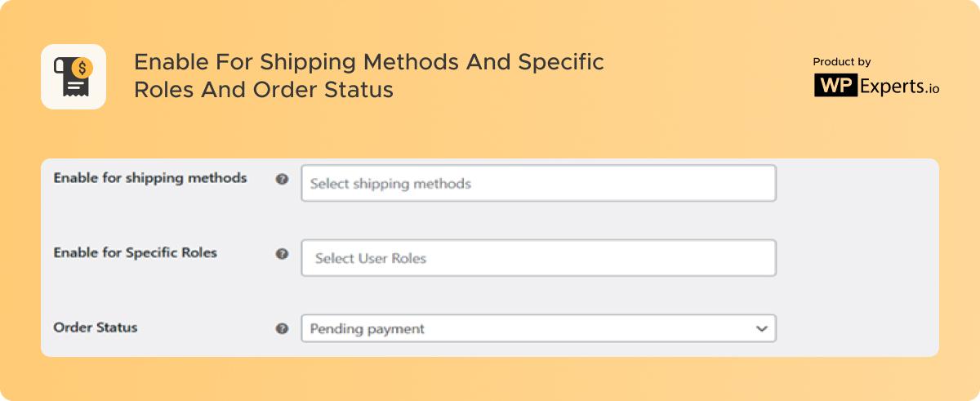Click the Enable For Shipping Methods heading line
Screen dimensions: 980x401
369,62
